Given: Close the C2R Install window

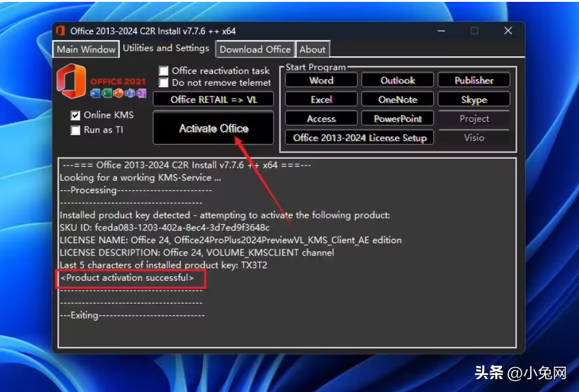Looking at the screenshot, I should (508, 31).
